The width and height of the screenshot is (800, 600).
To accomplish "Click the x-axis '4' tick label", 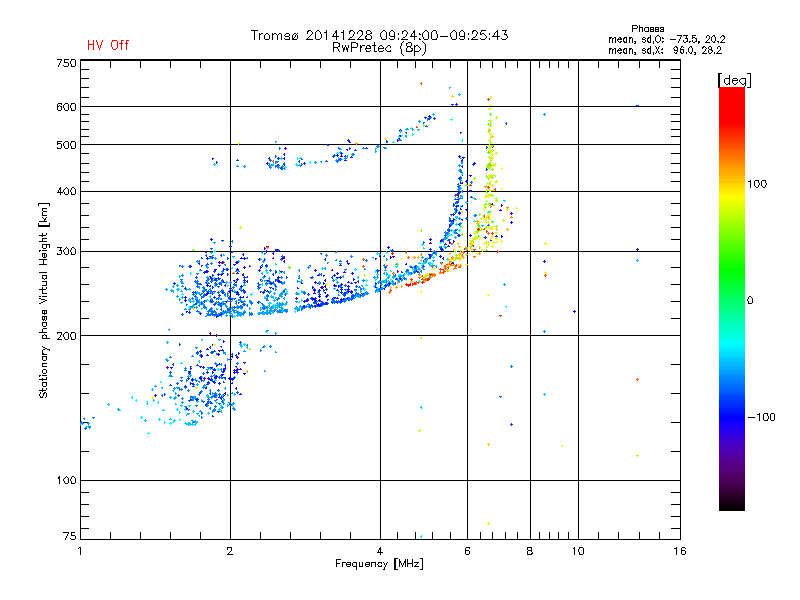I will [x=380, y=551].
